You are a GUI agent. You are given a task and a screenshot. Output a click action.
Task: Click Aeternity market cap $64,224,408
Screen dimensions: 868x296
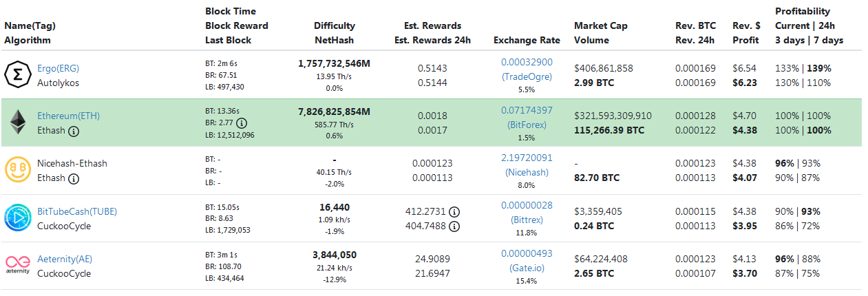point(601,259)
